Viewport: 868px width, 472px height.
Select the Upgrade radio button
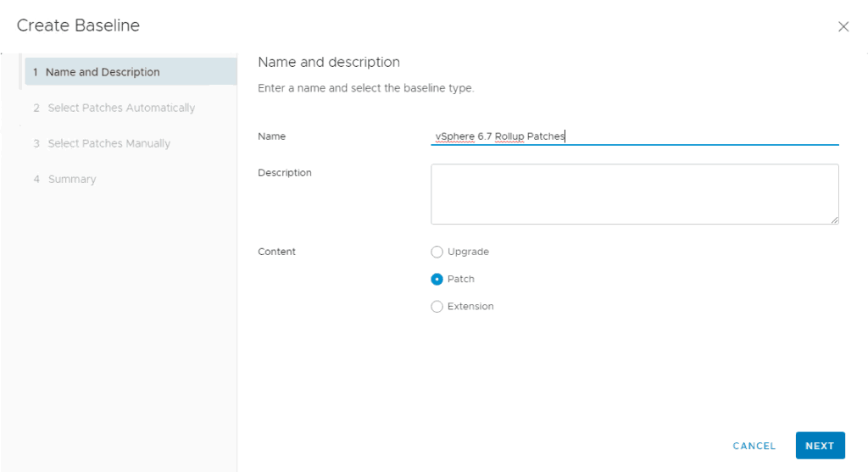pyautogui.click(x=437, y=252)
